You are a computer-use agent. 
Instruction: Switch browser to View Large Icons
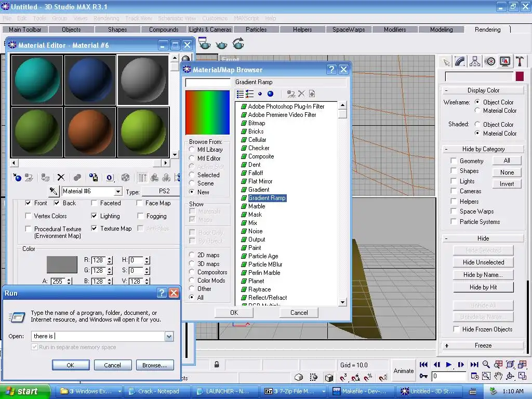270,94
